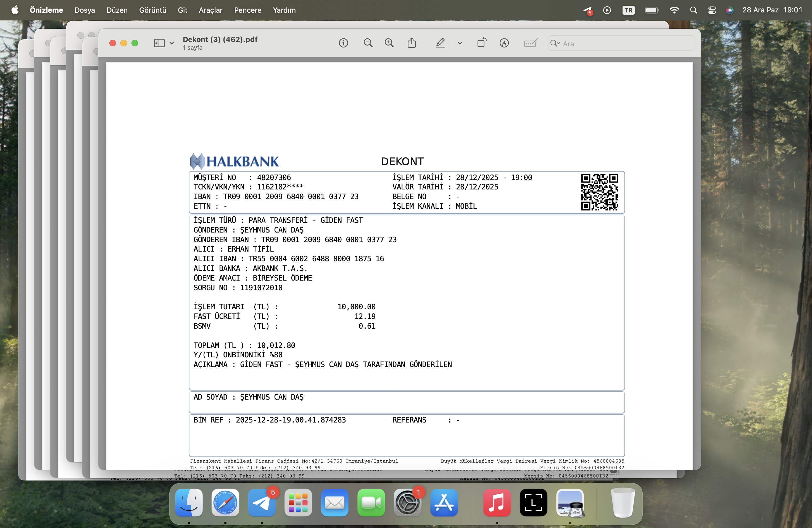Click the recipient name ERHAN TİFİL

coord(251,249)
